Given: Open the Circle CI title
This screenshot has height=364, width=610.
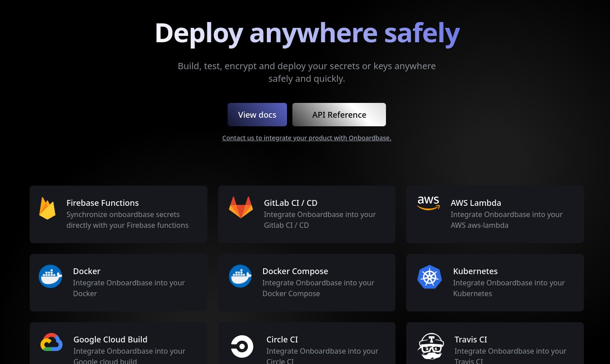Looking at the screenshot, I should [x=282, y=339].
